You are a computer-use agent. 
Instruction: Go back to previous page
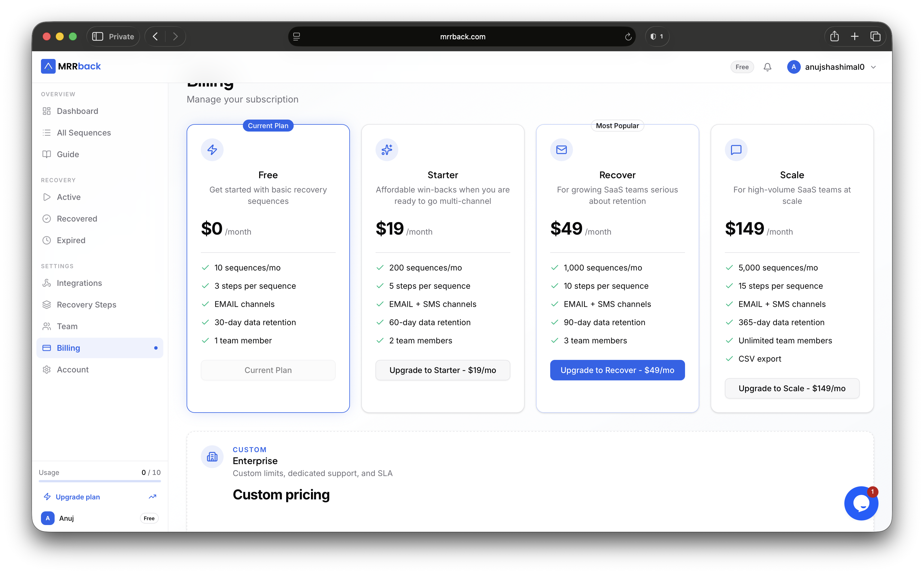(155, 36)
